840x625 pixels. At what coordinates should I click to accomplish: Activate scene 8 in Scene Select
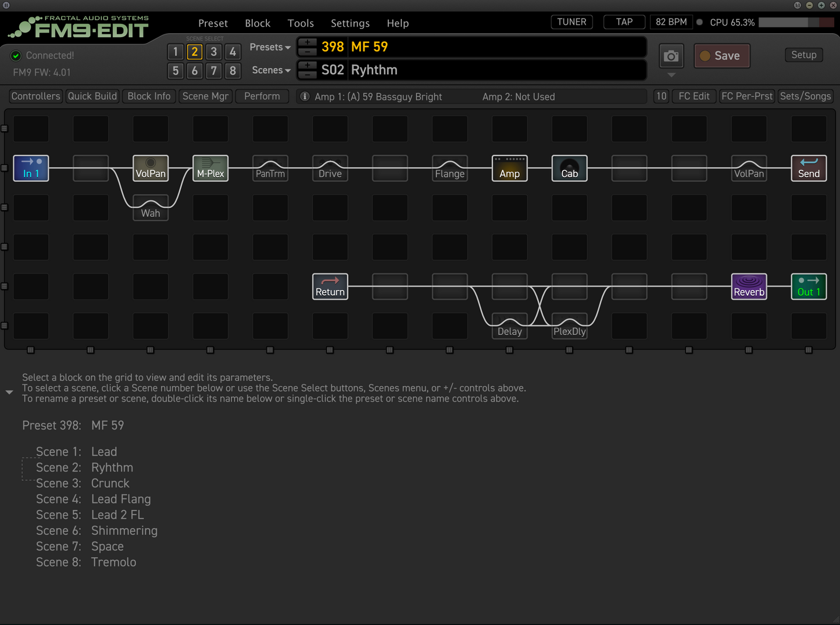click(233, 71)
